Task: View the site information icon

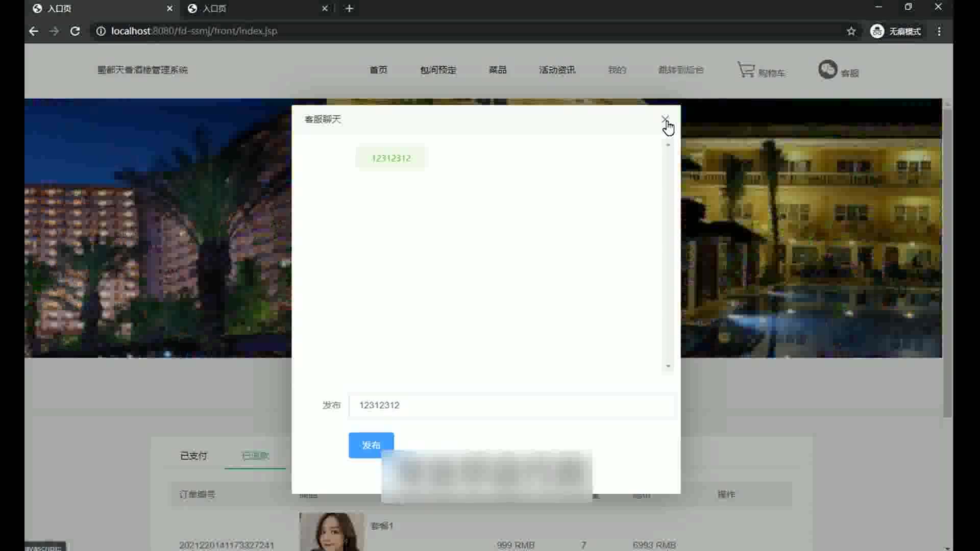Action: pyautogui.click(x=101, y=31)
